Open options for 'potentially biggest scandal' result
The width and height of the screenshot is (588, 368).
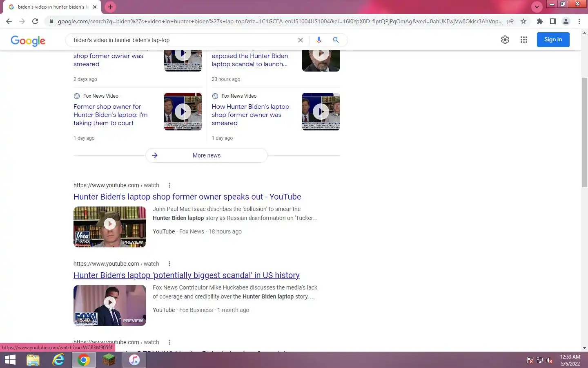coord(169,264)
